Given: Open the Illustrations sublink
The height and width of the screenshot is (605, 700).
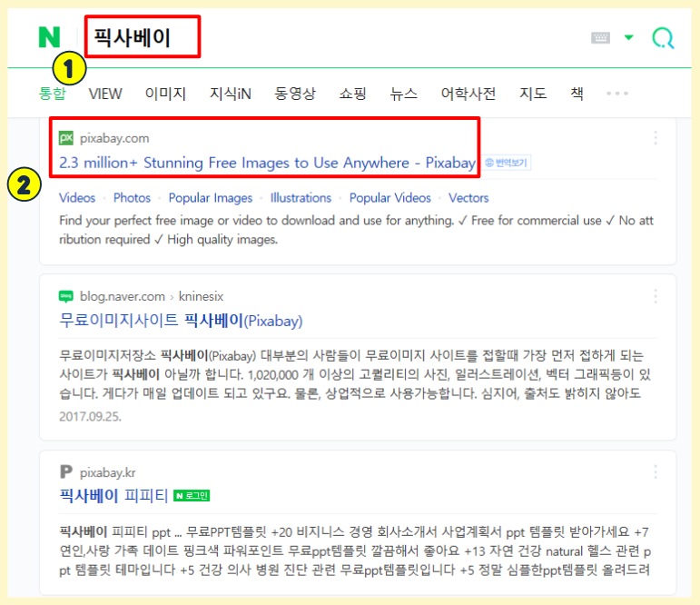Looking at the screenshot, I should pyautogui.click(x=301, y=198).
